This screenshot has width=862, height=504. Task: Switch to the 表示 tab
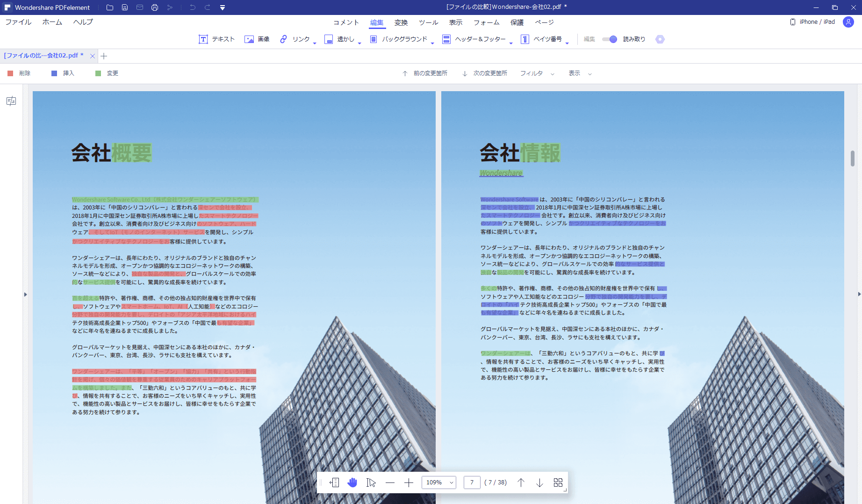(x=456, y=22)
